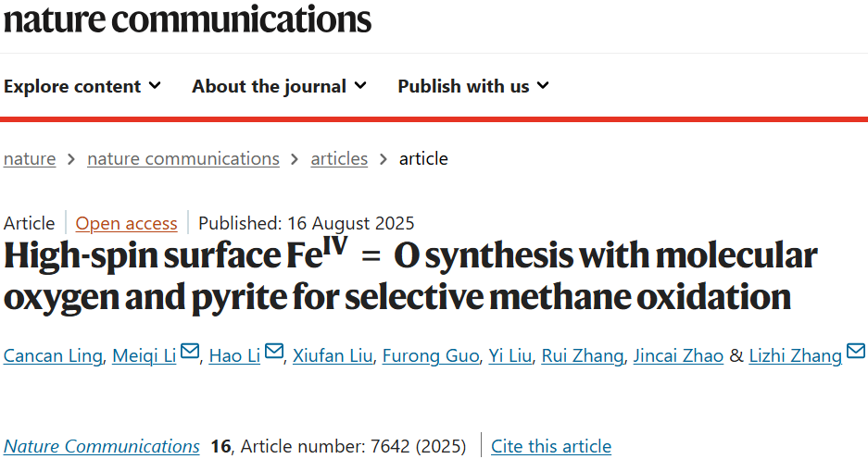Open the nature communications breadcrumb link
Viewport: 868px width, 459px height.
tap(183, 159)
